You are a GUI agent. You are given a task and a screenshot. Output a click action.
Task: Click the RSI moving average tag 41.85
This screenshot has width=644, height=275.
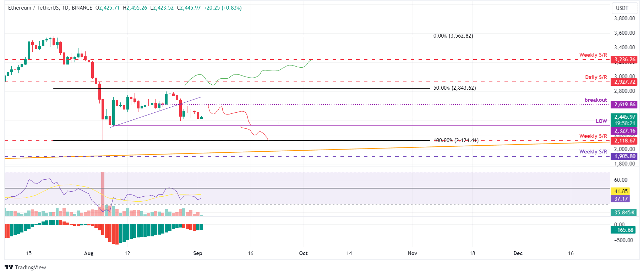click(620, 191)
